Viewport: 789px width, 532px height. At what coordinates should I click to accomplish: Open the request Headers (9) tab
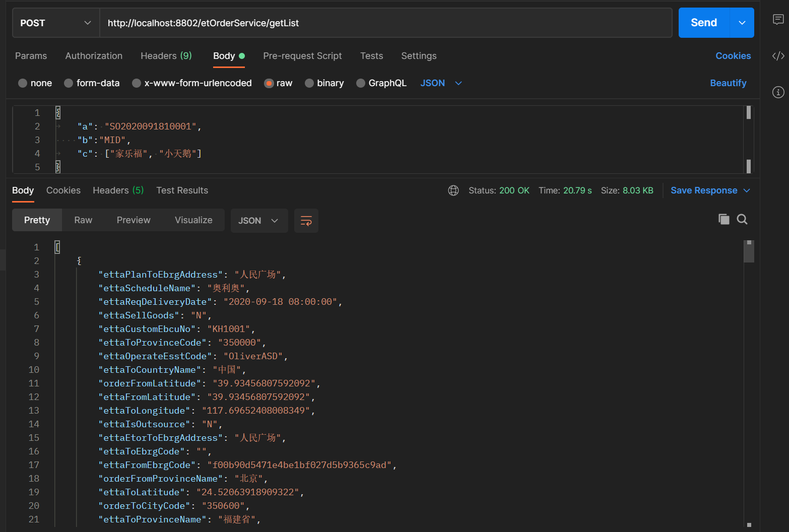click(166, 56)
